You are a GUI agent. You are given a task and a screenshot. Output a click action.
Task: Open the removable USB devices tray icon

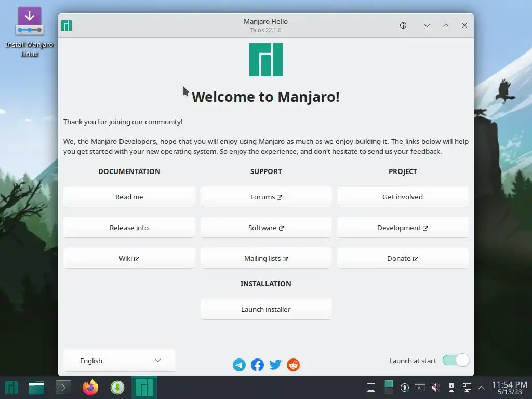(451, 388)
